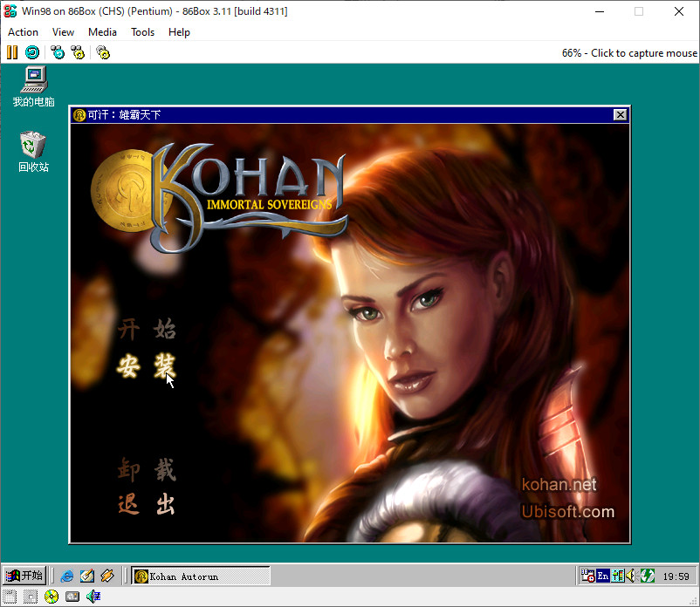Click the task scheduler tray icon
The width and height of the screenshot is (700, 607).
(587, 576)
